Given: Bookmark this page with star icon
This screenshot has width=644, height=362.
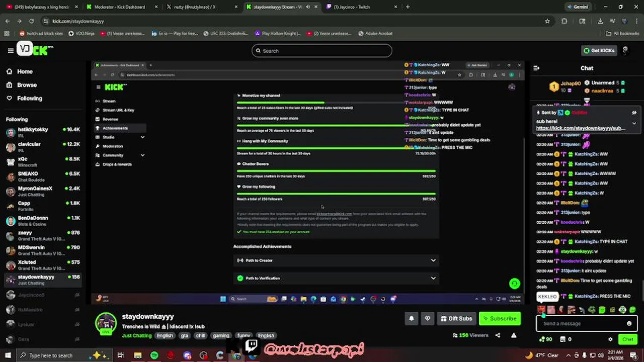Looking at the screenshot, I should pos(547,21).
